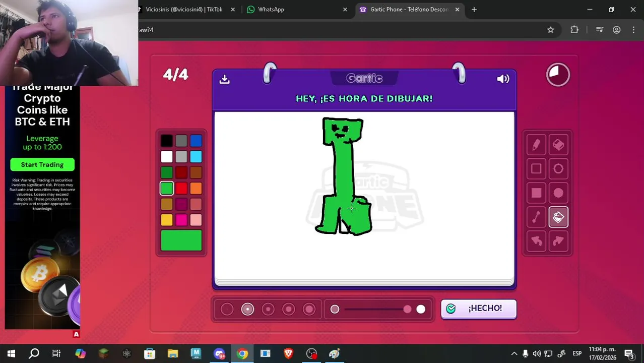Choose the empty rectangle shape tool
644x363 pixels.
(536, 169)
